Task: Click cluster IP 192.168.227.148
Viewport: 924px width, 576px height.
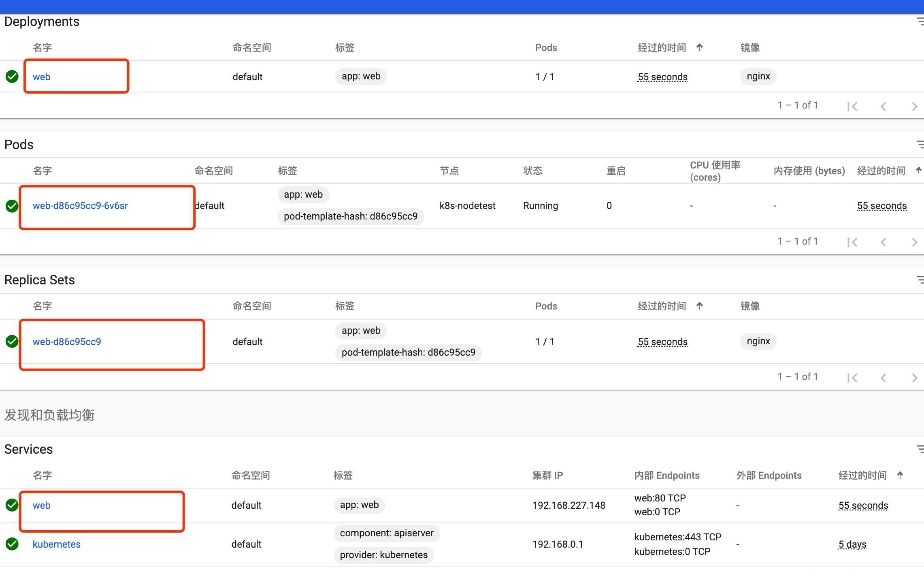Action: tap(568, 506)
